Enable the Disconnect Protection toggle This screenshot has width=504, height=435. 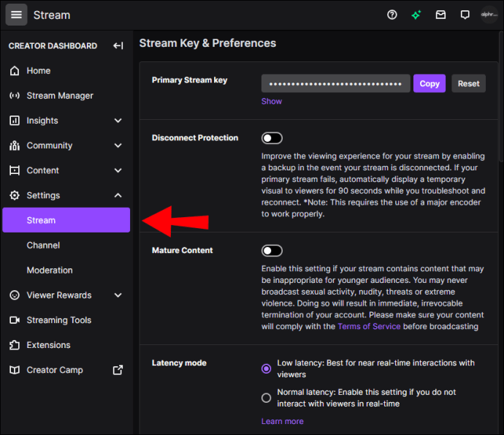point(272,138)
